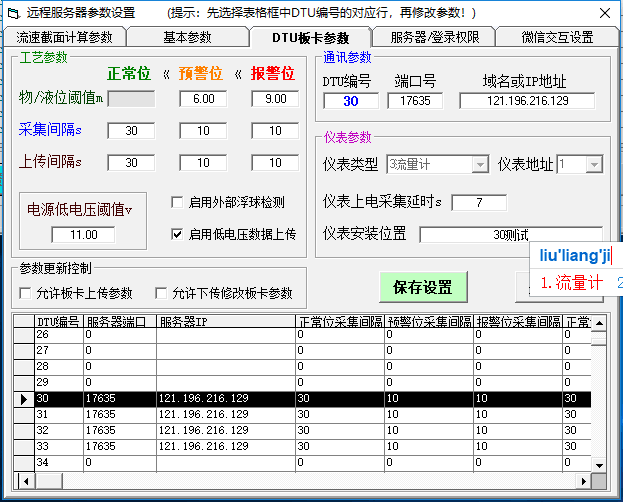Select the 流速截面计算参数 tab
The width and height of the screenshot is (623, 502).
tap(65, 37)
